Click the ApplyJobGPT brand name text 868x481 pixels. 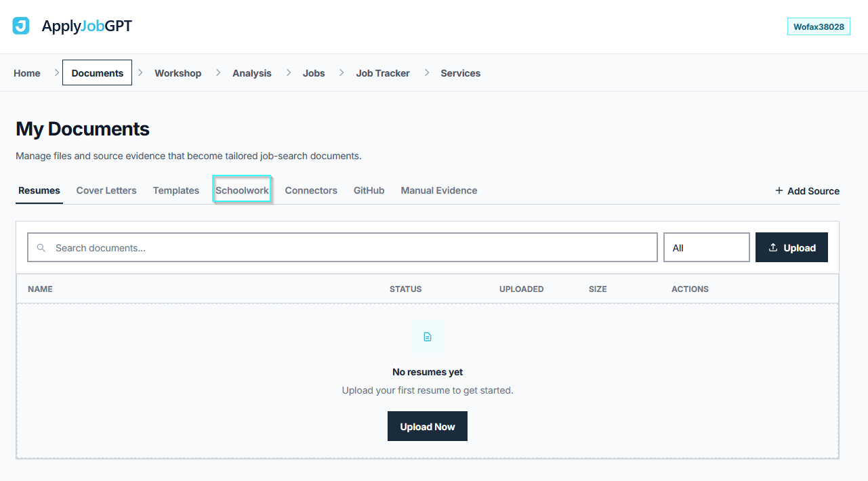[87, 26]
